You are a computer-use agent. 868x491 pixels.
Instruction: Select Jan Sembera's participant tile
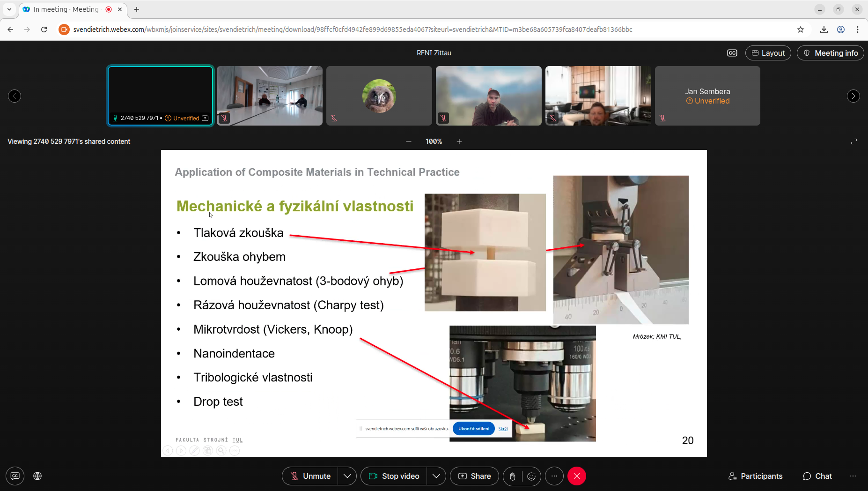point(707,96)
